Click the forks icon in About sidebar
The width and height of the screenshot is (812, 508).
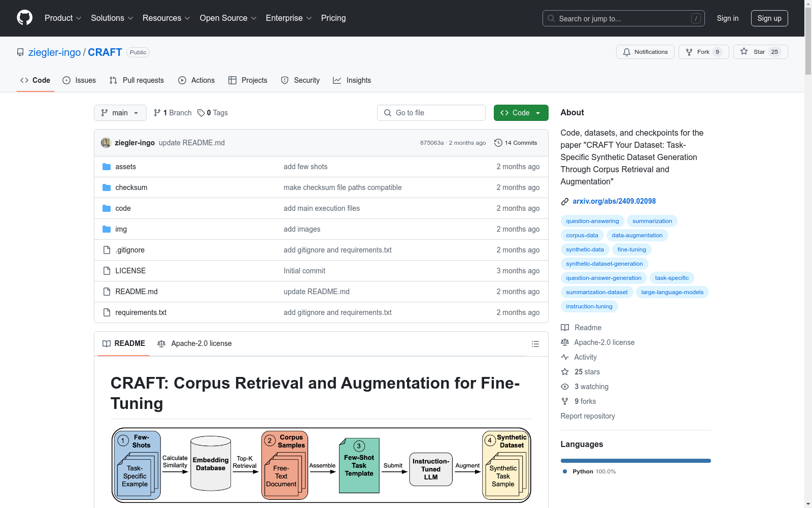click(x=565, y=401)
